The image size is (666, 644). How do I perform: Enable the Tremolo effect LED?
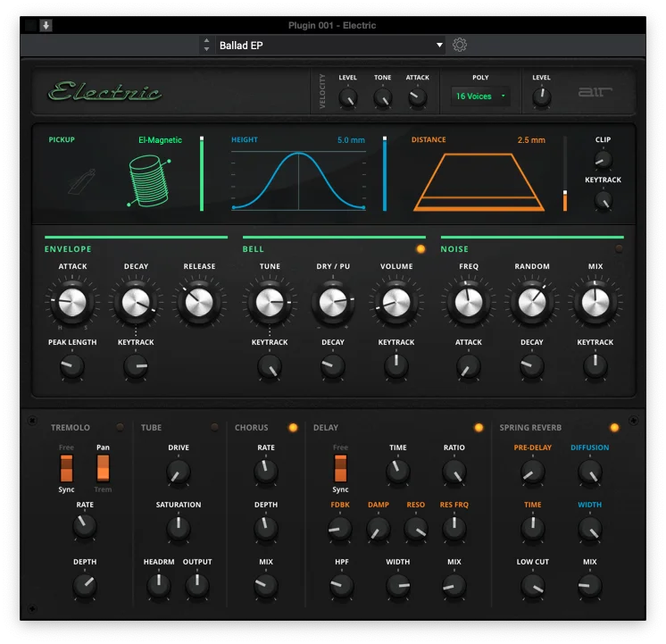click(121, 427)
